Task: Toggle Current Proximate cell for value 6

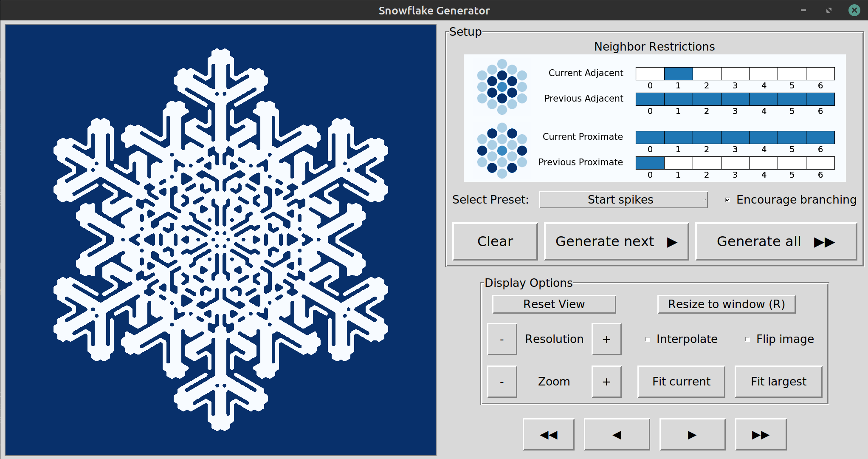Action: [820, 137]
